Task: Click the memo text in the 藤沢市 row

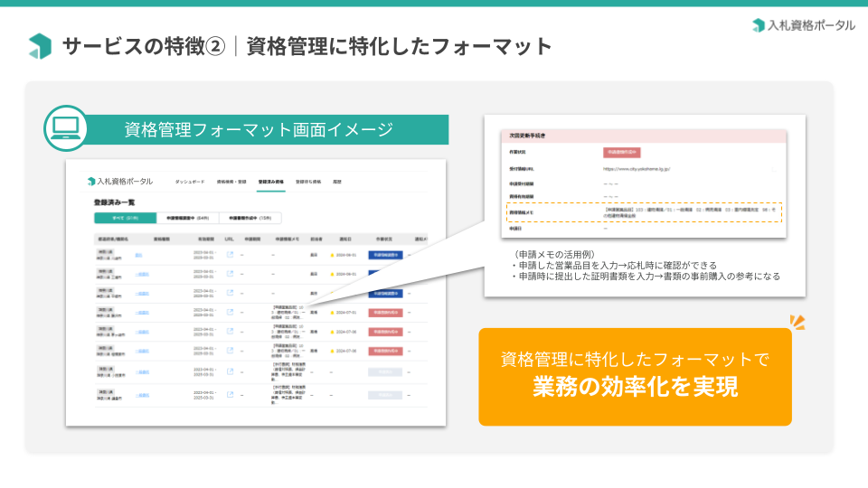Action: pyautogui.click(x=288, y=312)
